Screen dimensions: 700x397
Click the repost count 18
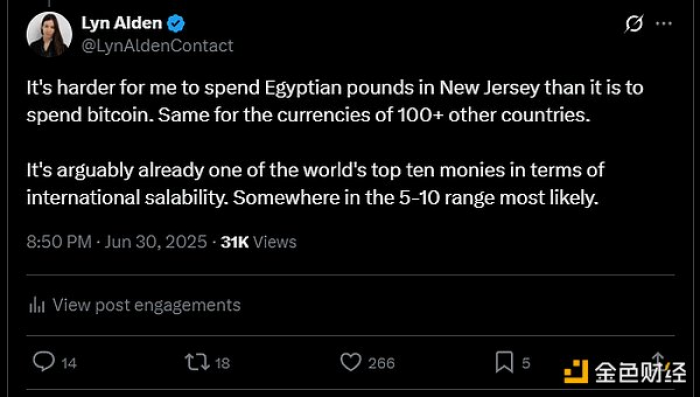click(222, 363)
